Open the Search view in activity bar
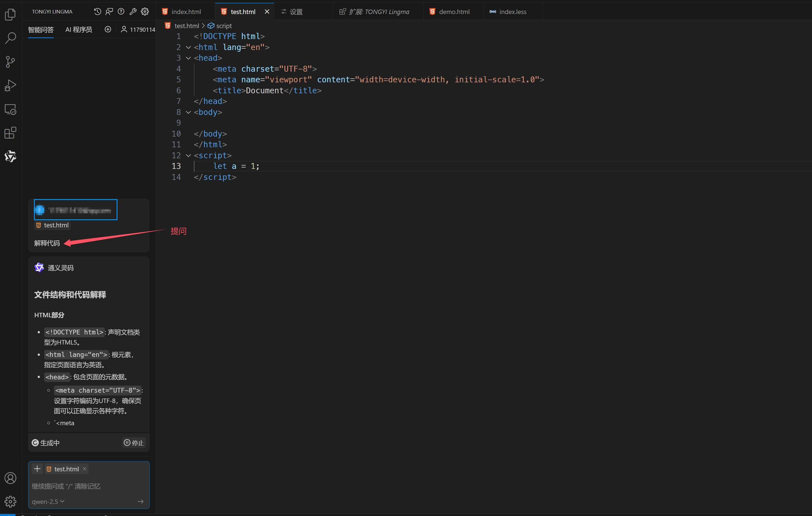This screenshot has height=516, width=812. click(x=10, y=38)
